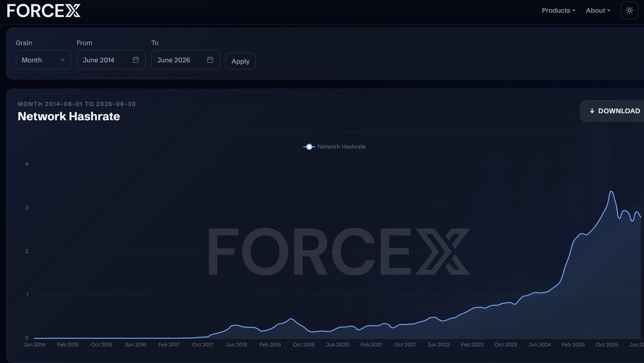644x363 pixels.
Task: Click the y-axis value 1
Action: (26, 295)
